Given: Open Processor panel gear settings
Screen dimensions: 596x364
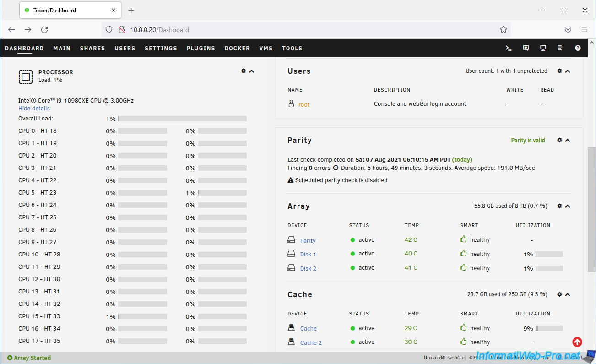Looking at the screenshot, I should 244,71.
